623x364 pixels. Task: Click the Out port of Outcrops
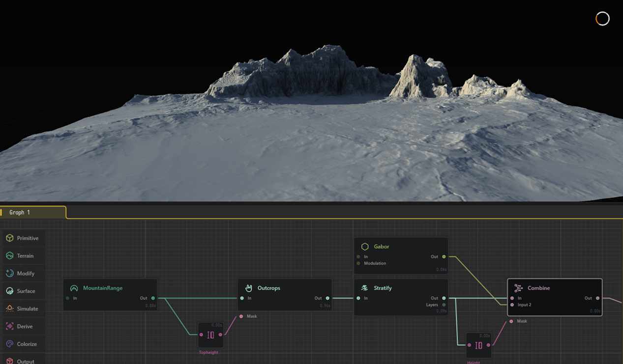click(327, 298)
